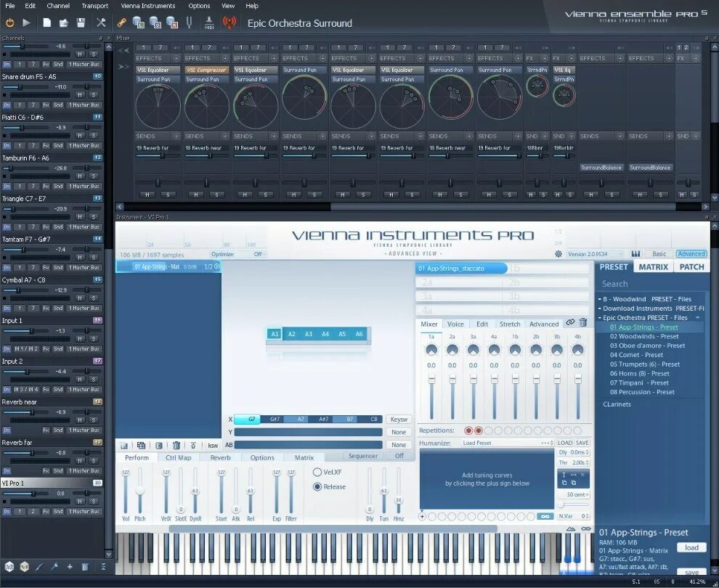Image resolution: width=719 pixels, height=588 pixels.
Task: Select 07 Timpani - Preset in browser
Action: coord(639,383)
